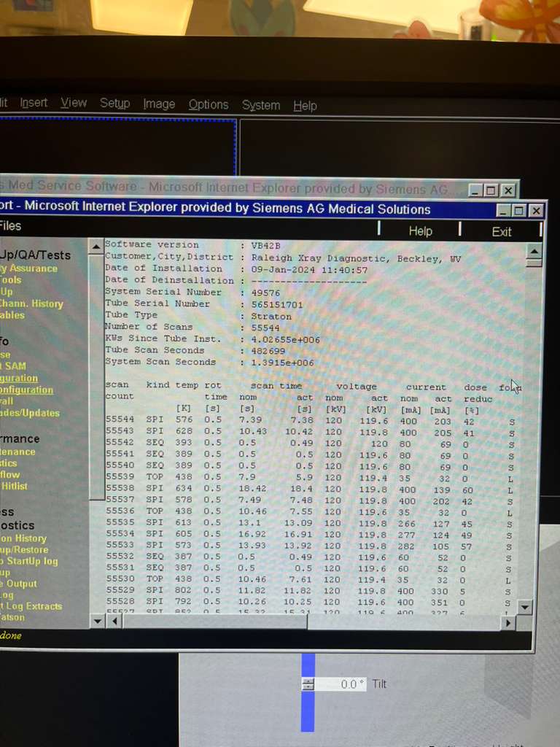
Task: Open the Chann. History link in sidebar
Action: (x=31, y=303)
